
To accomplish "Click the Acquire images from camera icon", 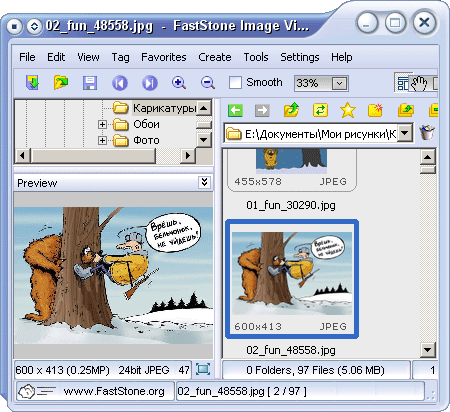I will 32,82.
